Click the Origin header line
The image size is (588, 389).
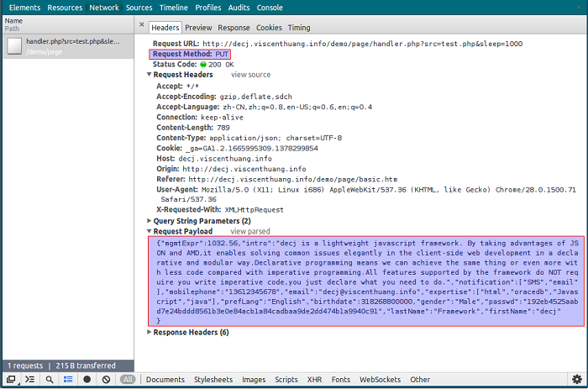pyautogui.click(x=231, y=169)
